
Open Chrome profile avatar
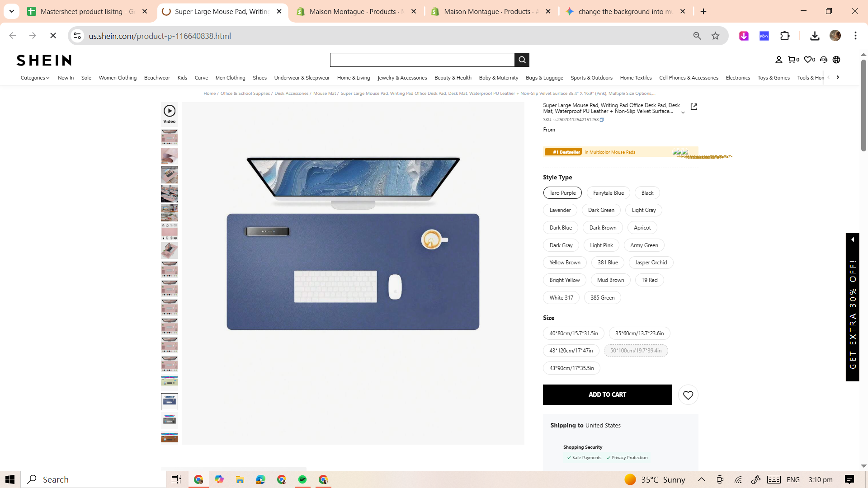[x=835, y=36]
